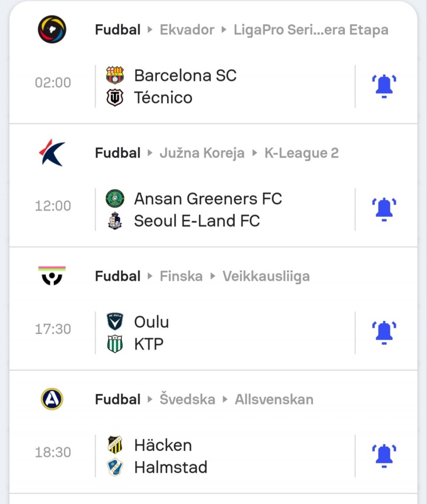
Task: Open Ekvador breadcrumb link
Action: 187,30
